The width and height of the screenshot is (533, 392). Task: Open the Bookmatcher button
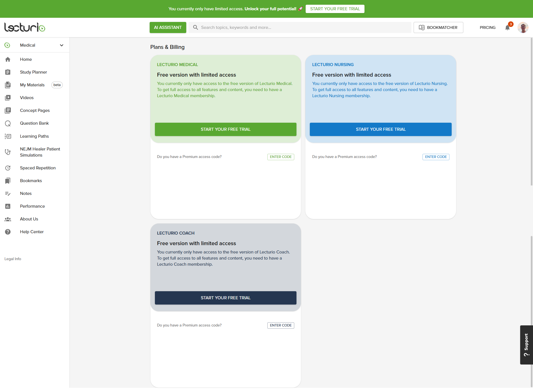[438, 27]
